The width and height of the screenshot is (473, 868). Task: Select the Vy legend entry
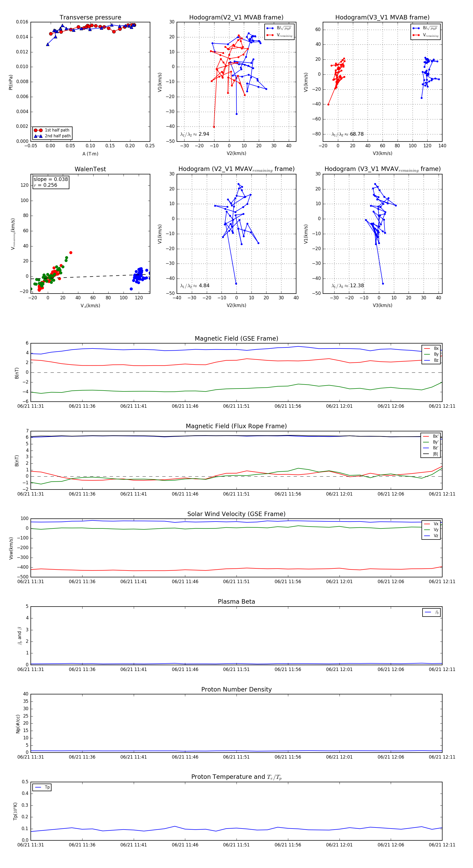coord(431,530)
